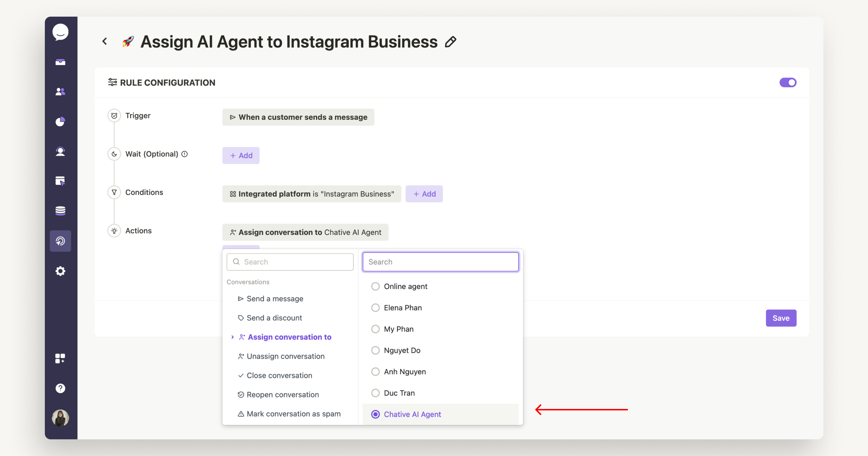
Task: Save the automation rule
Action: tap(781, 318)
